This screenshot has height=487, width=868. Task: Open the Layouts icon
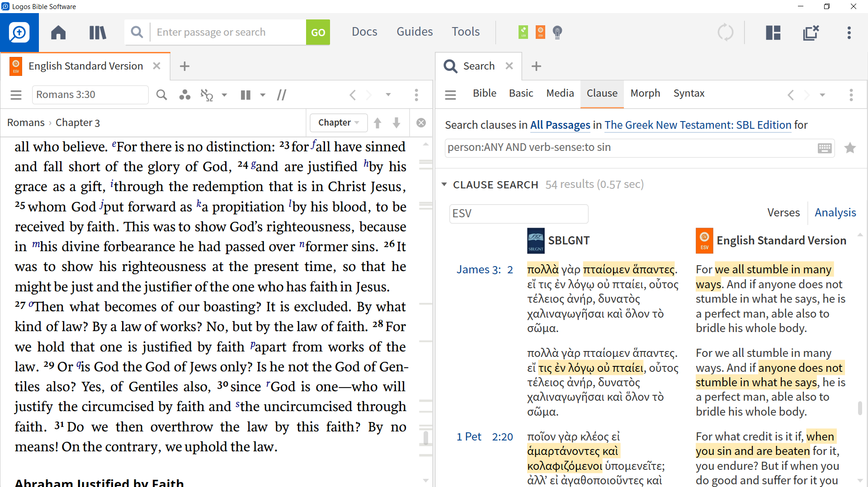773,32
